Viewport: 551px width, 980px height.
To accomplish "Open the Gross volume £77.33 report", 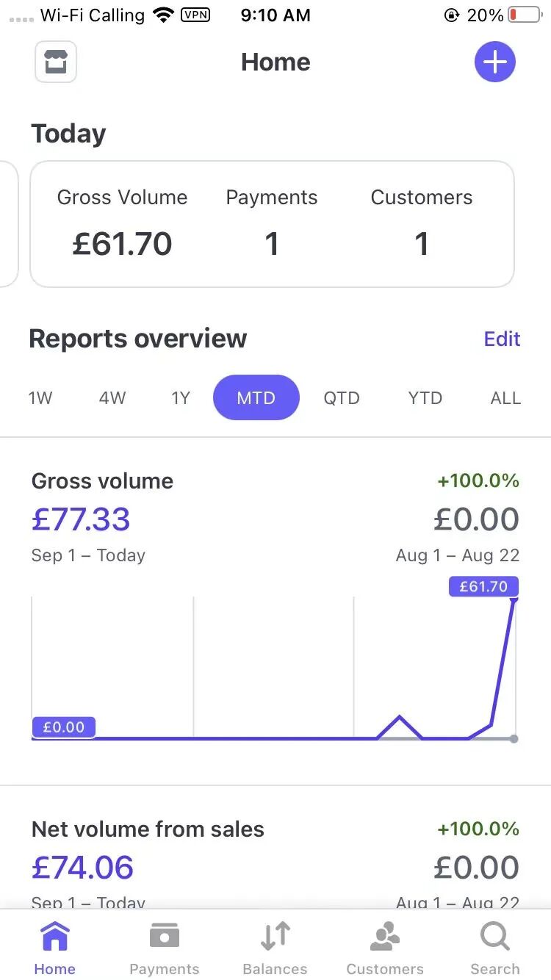I will (x=275, y=611).
